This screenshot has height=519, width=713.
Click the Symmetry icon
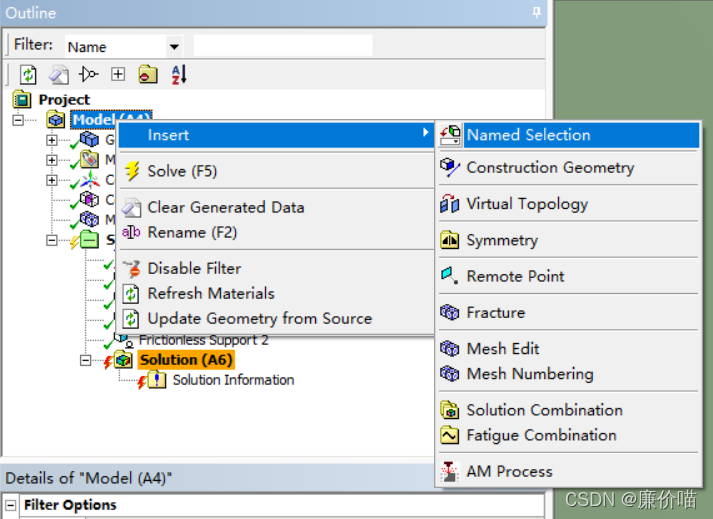click(450, 240)
